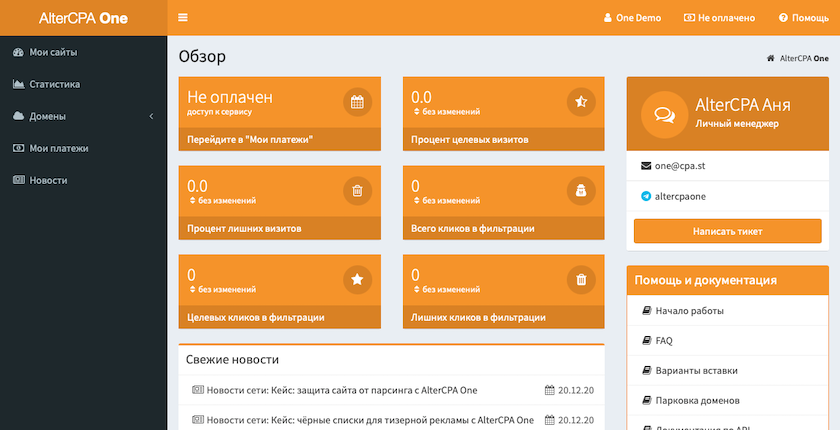
Task: Click the envelope icon beside one@cpa.st
Action: [646, 166]
